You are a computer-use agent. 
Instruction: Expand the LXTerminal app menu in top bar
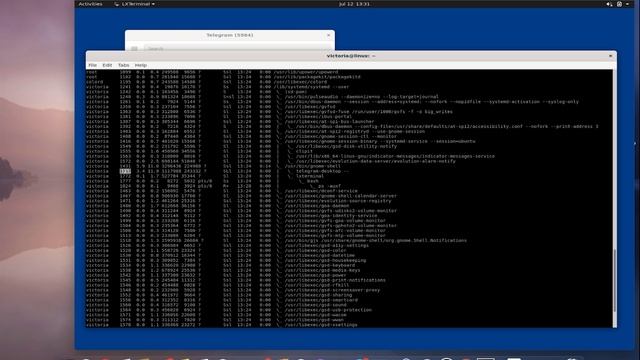click(135, 4)
